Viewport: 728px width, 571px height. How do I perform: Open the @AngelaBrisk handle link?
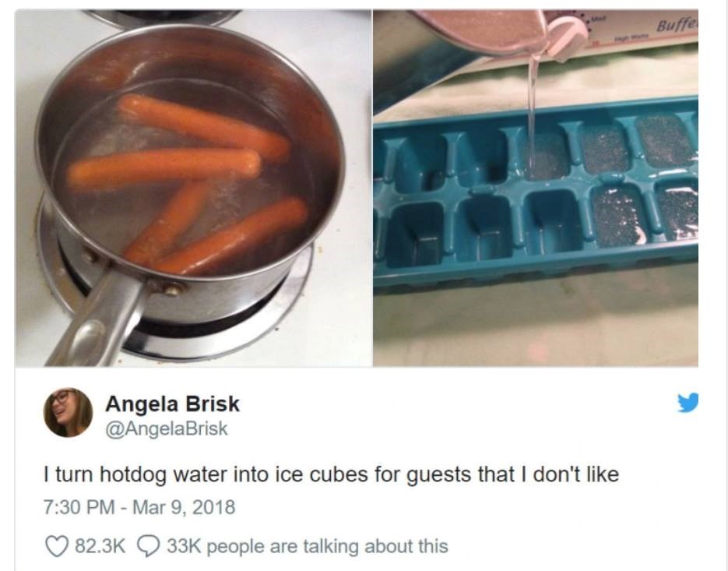click(x=167, y=428)
